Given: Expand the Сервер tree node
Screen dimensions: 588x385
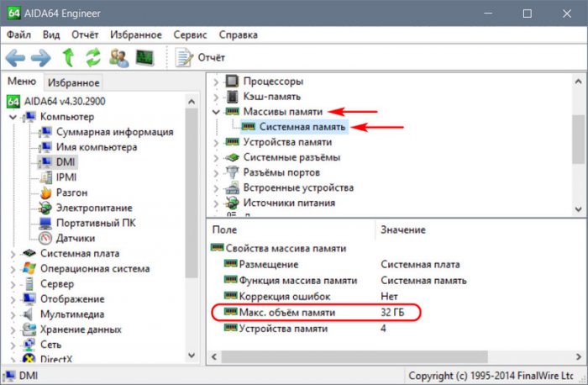Looking at the screenshot, I should (13, 284).
